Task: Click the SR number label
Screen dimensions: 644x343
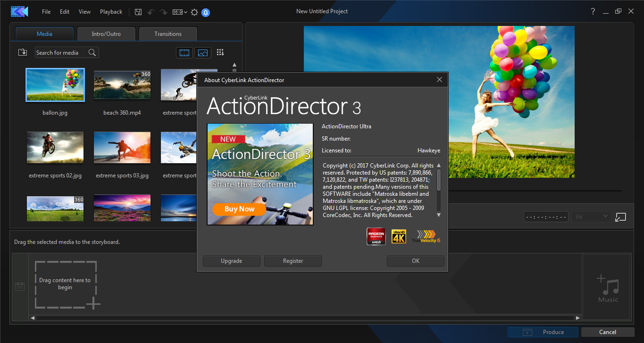Action: [x=336, y=139]
